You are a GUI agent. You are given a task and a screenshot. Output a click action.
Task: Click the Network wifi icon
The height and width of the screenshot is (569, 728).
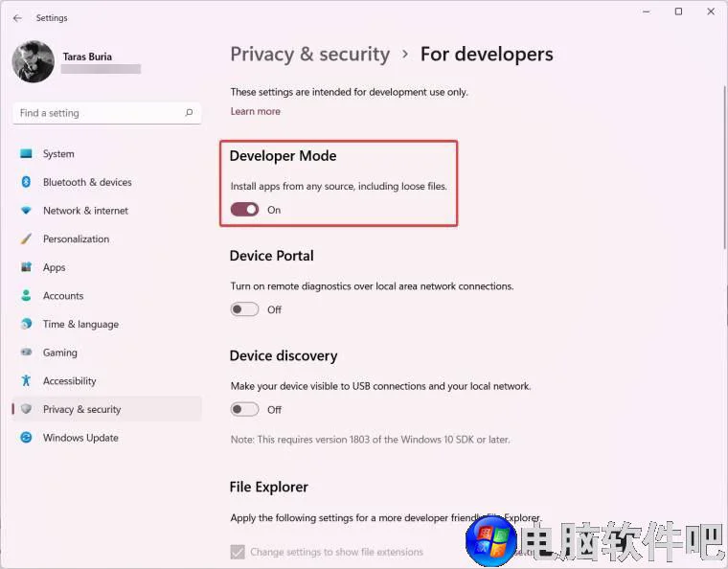coord(26,211)
